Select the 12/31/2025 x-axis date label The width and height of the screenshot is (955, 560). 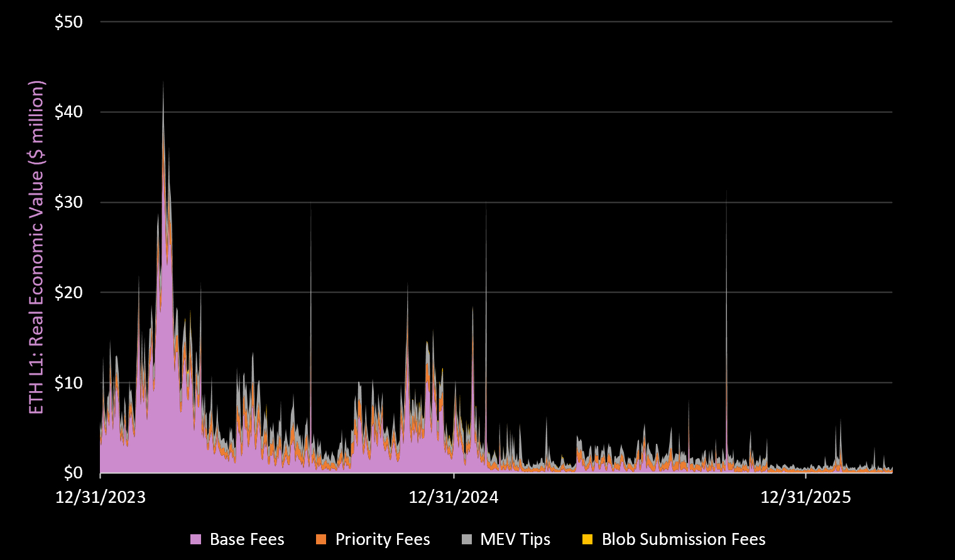tap(805, 497)
